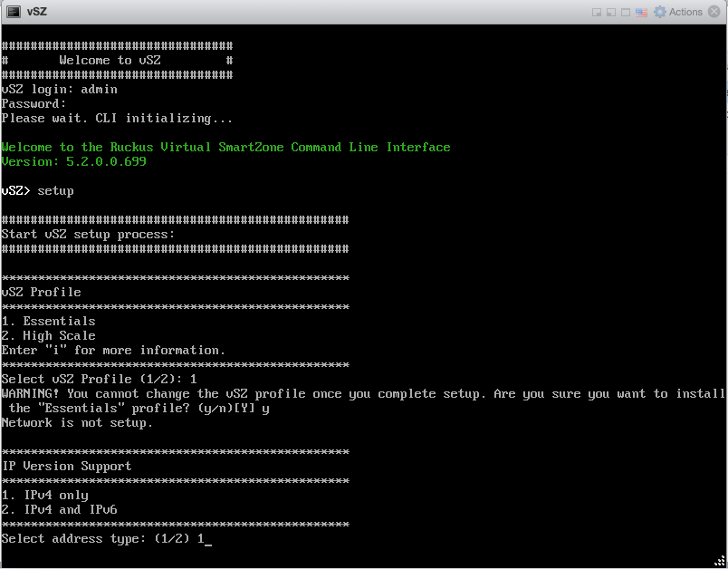Click the third window-size icon in title bar
The image size is (728, 569).
(626, 13)
